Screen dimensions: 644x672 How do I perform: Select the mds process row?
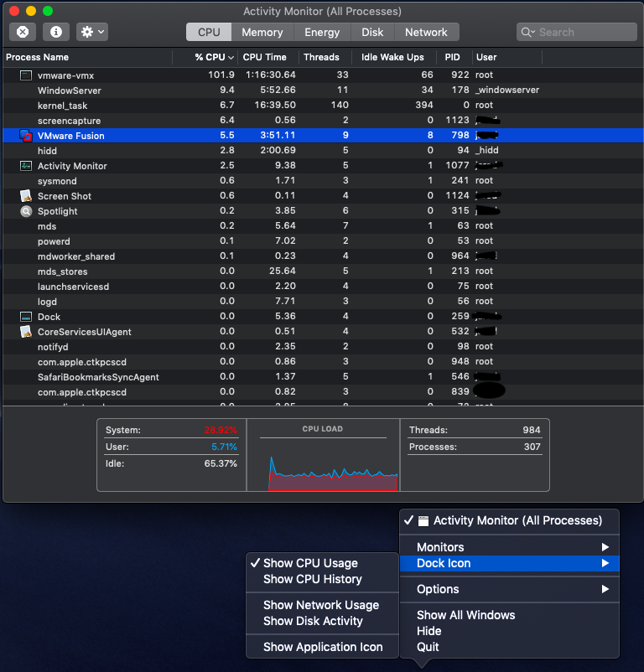324,226
